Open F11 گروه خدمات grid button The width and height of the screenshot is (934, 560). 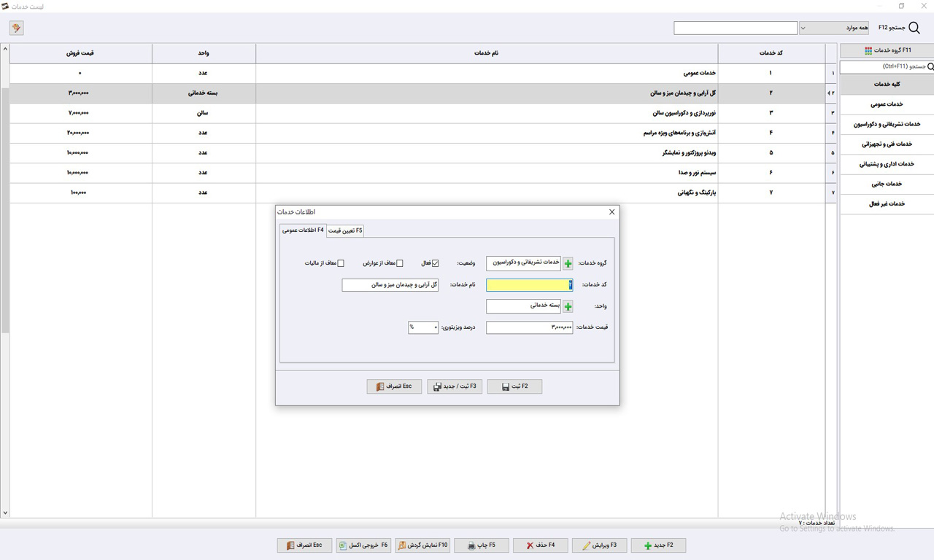pos(887,50)
